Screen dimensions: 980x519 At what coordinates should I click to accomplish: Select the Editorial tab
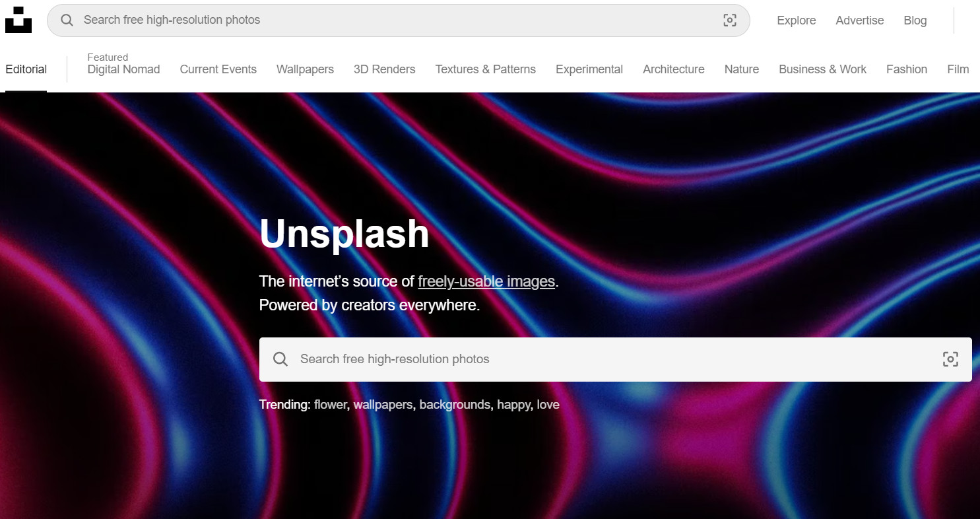[x=26, y=69]
